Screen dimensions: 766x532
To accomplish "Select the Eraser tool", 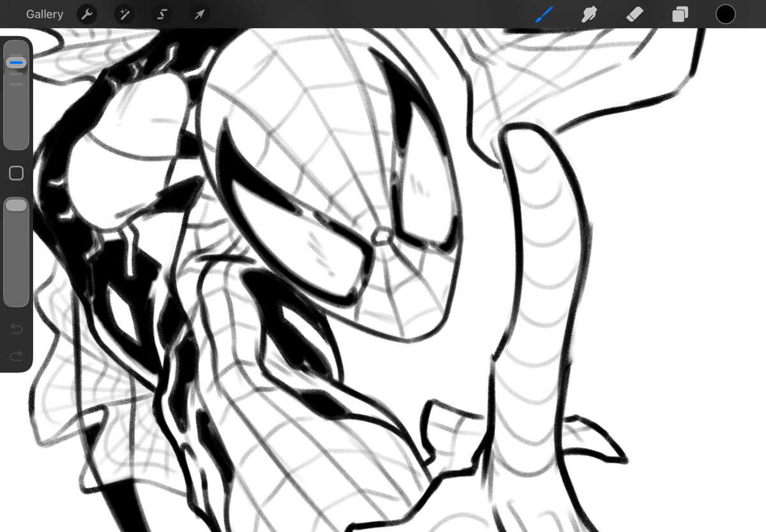I will (635, 14).
